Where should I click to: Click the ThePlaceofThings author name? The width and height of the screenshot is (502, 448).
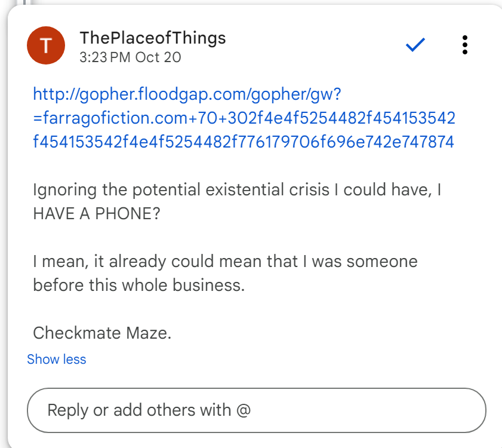tap(153, 38)
